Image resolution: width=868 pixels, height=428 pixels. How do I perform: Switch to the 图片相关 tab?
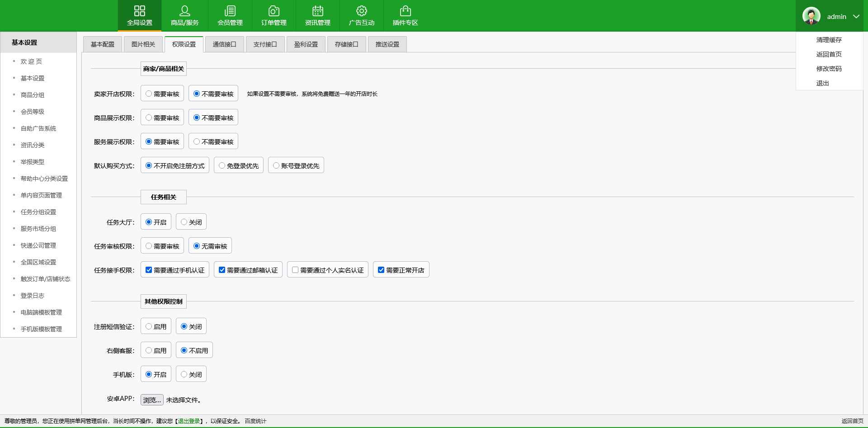point(143,44)
